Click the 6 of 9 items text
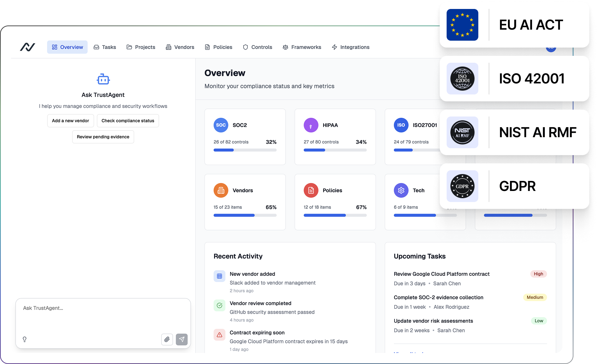601x364 pixels. [406, 207]
